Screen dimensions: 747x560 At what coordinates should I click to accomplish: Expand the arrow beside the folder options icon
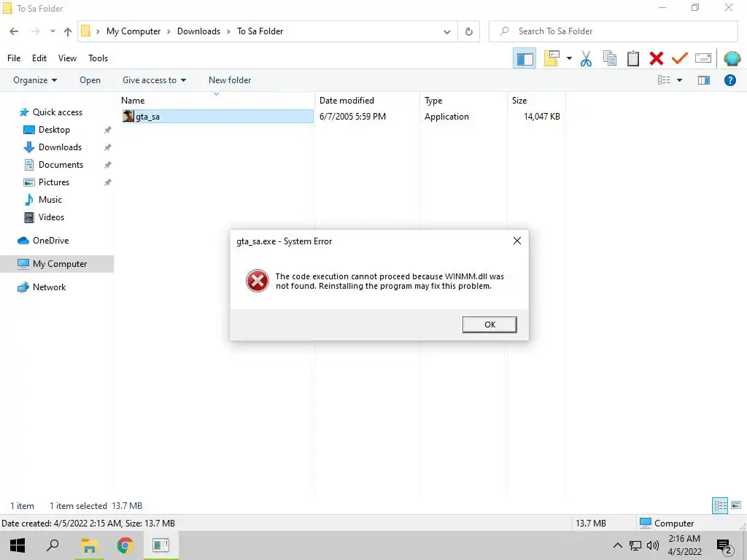569,58
